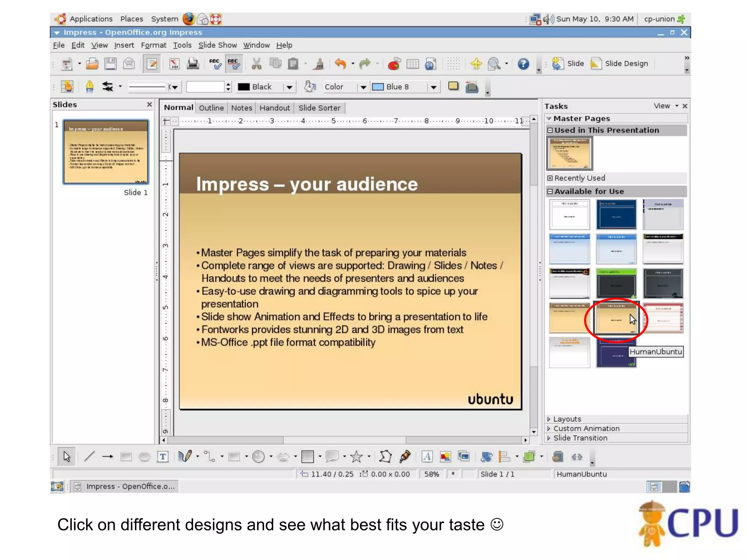The width and height of the screenshot is (747, 560).
Task: Open the Stars shapes tool
Action: point(356,456)
